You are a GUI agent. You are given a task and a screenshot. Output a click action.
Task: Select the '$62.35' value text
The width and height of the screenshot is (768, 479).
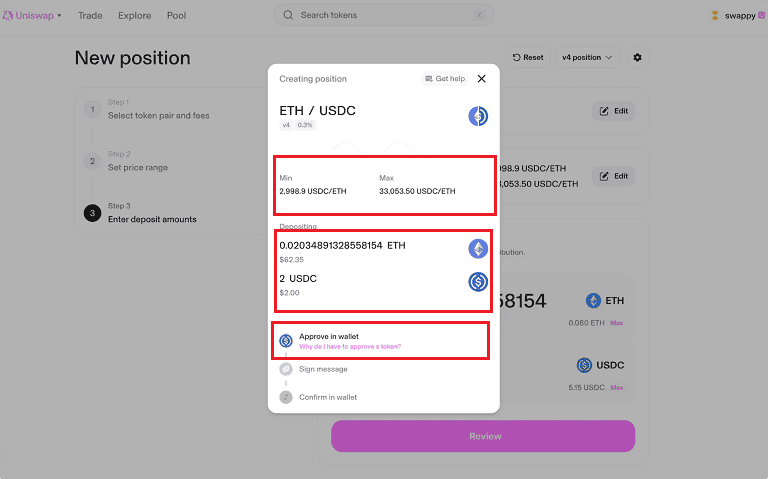point(291,260)
